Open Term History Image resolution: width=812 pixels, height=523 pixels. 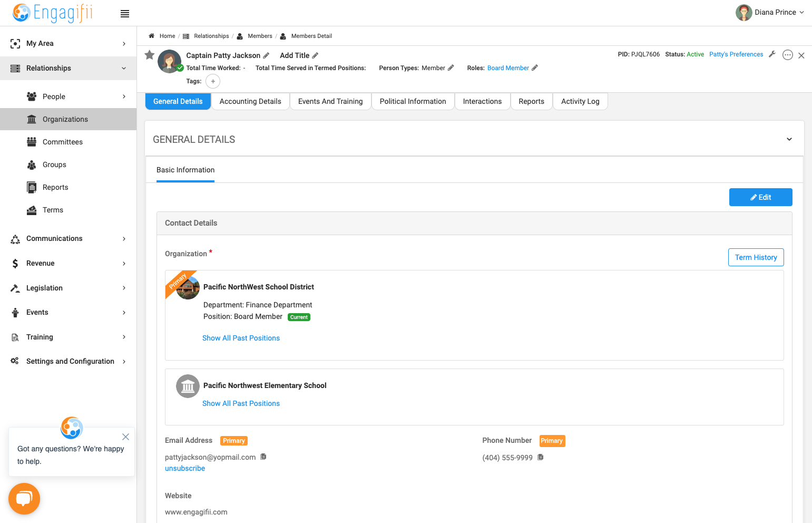756,257
